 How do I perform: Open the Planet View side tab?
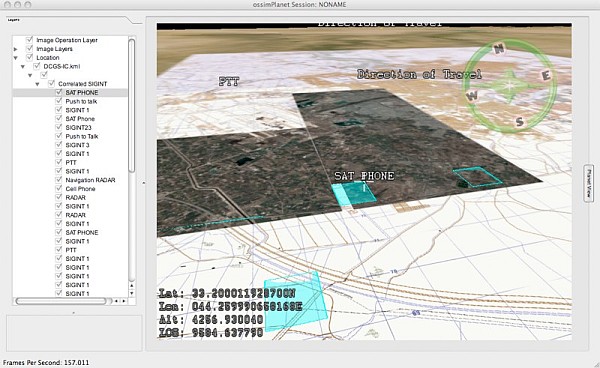tap(589, 184)
